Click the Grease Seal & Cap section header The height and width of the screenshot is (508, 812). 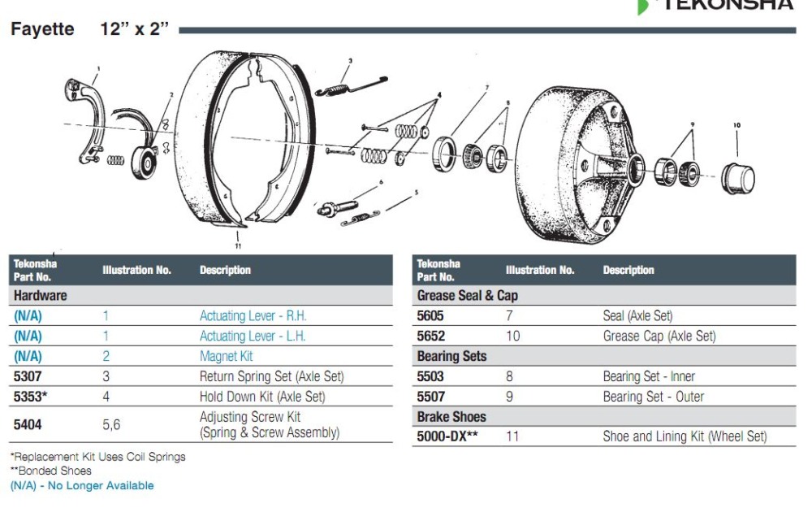click(467, 296)
